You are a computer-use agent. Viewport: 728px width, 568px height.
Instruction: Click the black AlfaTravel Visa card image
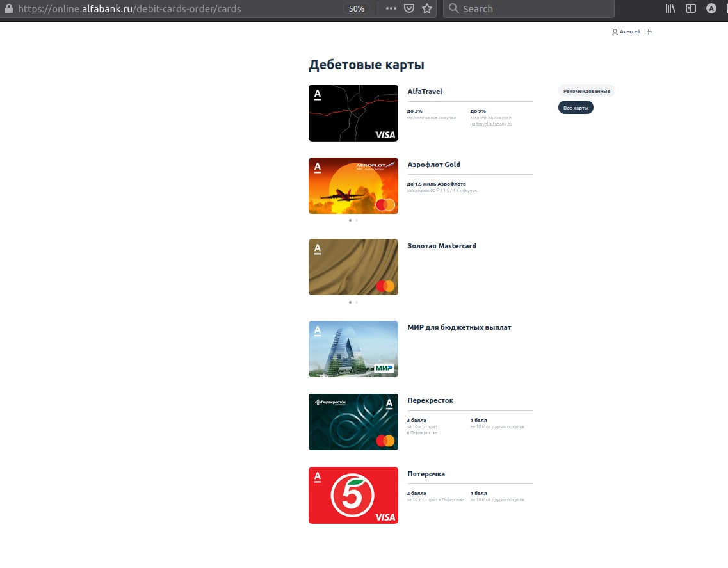(x=353, y=113)
